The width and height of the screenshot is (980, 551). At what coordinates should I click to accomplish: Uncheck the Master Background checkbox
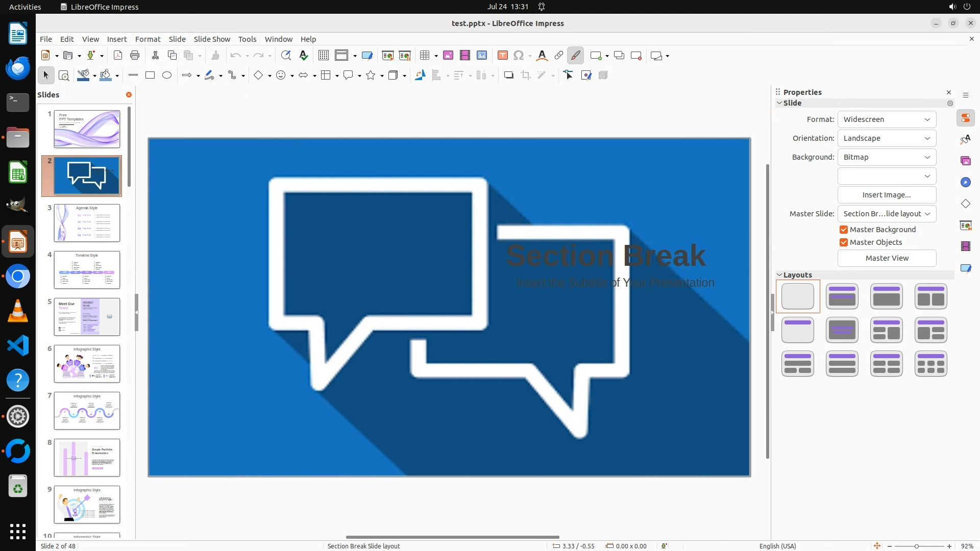pyautogui.click(x=844, y=230)
